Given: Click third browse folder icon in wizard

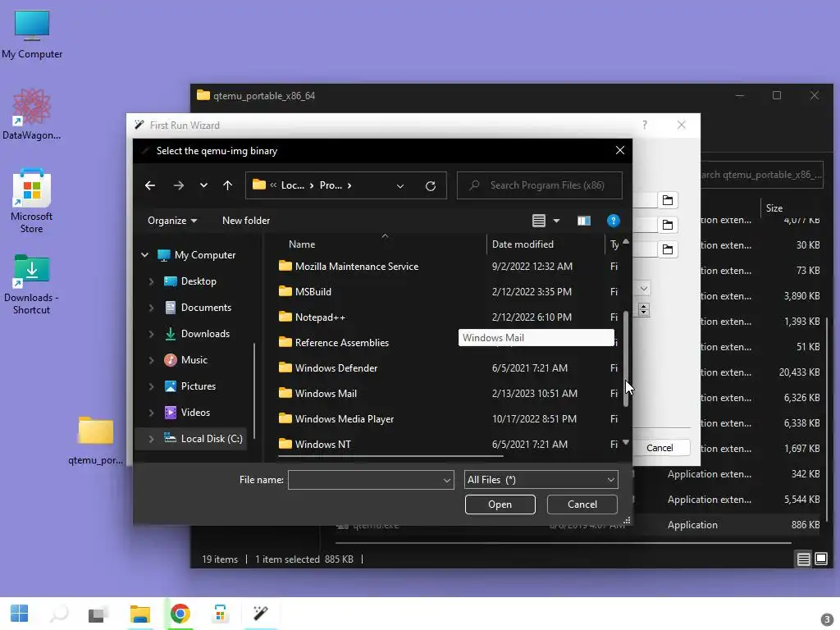Looking at the screenshot, I should point(668,249).
